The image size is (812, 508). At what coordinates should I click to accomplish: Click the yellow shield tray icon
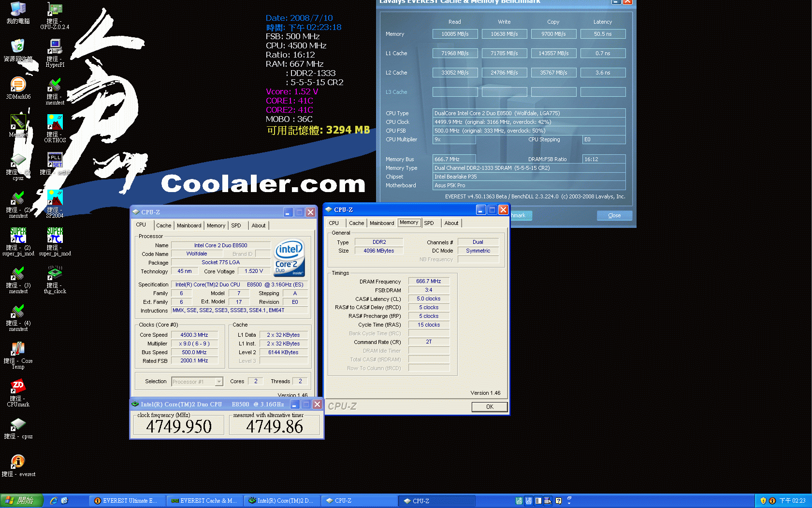763,501
